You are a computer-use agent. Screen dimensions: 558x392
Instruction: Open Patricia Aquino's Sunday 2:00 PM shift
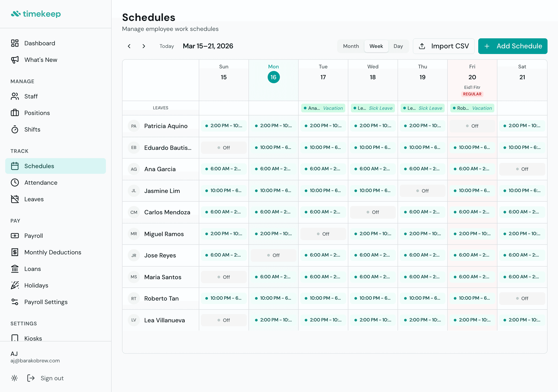(224, 126)
